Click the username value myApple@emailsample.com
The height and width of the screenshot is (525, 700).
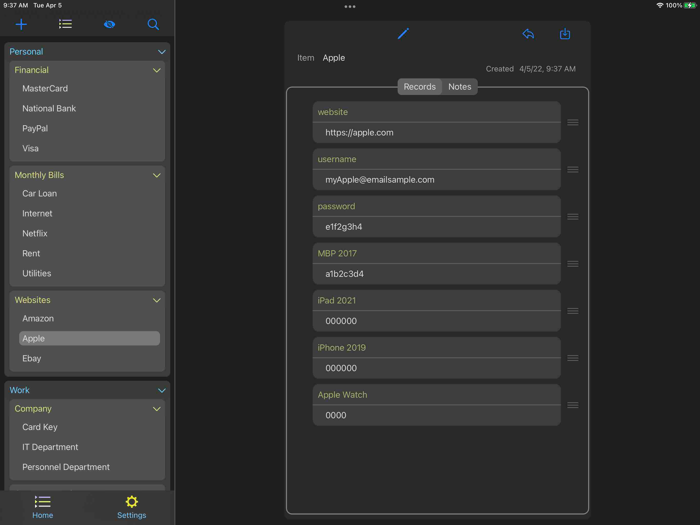tap(380, 180)
